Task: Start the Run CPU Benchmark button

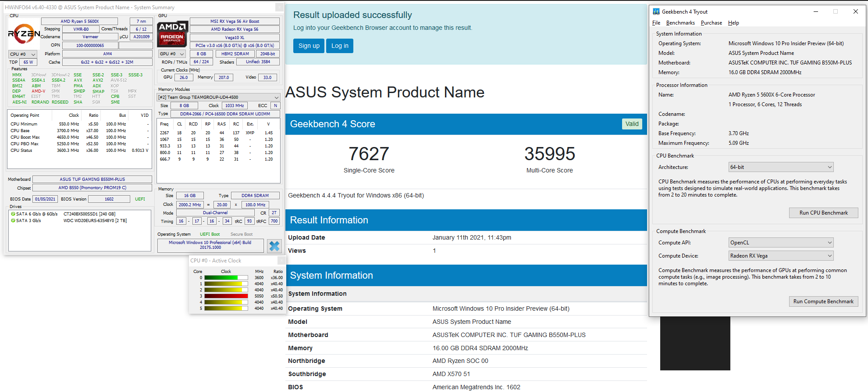Action: click(x=823, y=213)
